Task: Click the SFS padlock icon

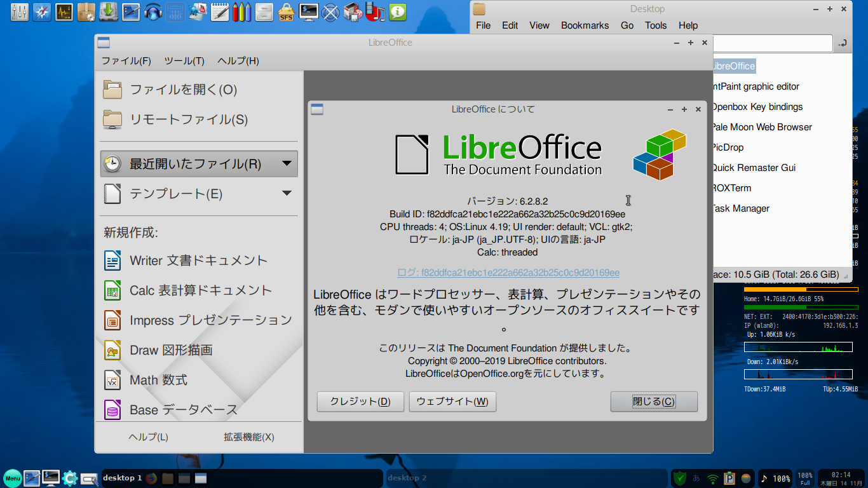Action: (286, 11)
